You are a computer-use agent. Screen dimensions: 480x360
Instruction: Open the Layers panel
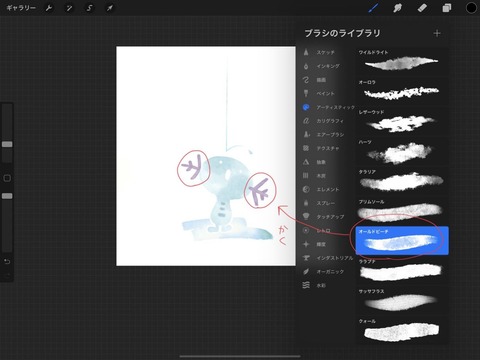pos(446,8)
